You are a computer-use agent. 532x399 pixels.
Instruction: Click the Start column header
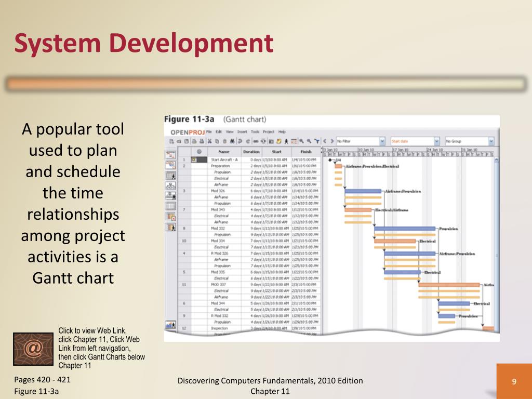point(276,152)
